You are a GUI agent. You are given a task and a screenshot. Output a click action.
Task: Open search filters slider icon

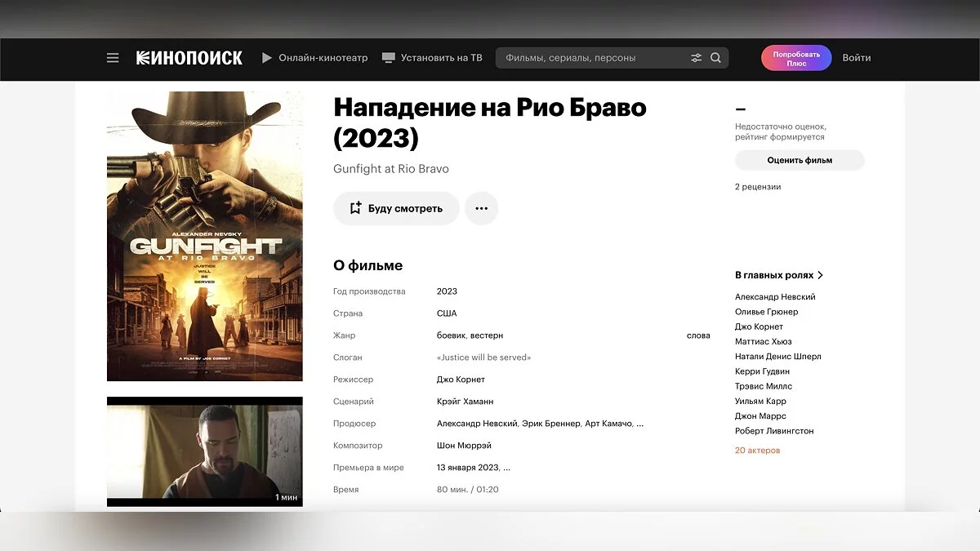(696, 58)
